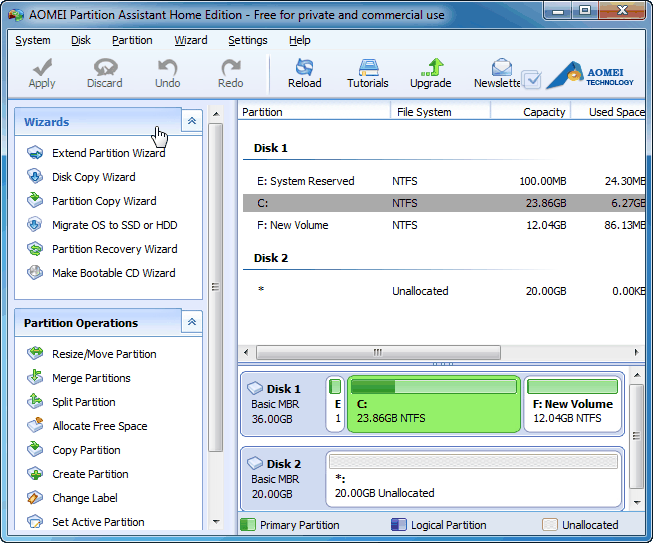The width and height of the screenshot is (653, 543).
Task: Select the small E partition block on Disk 1
Action: (335, 404)
